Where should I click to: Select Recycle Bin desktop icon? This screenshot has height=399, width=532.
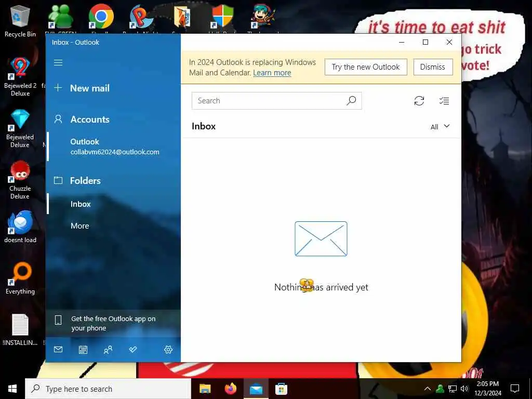20,21
